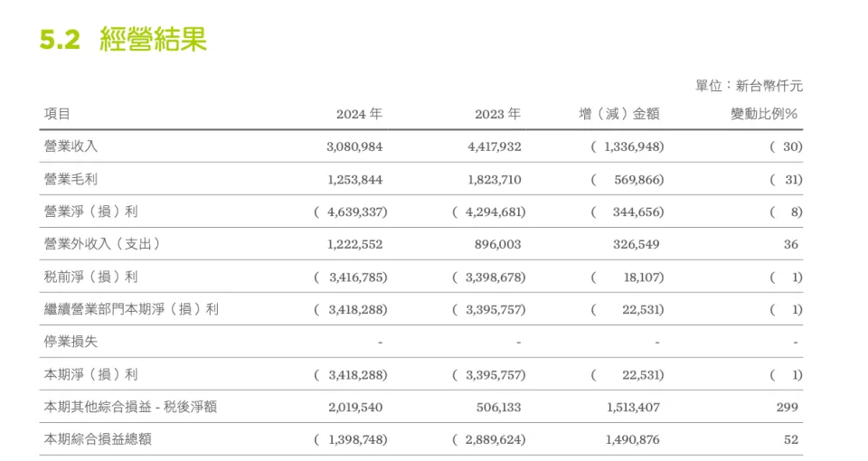Click the unit note 單位：新台幣仟元
This screenshot has height=461, width=868.
749,86
